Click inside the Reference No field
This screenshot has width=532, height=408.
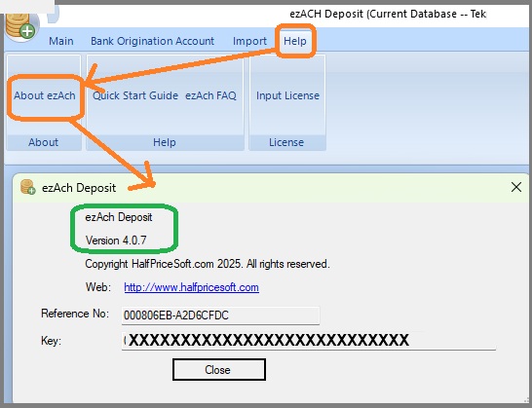coord(220,315)
